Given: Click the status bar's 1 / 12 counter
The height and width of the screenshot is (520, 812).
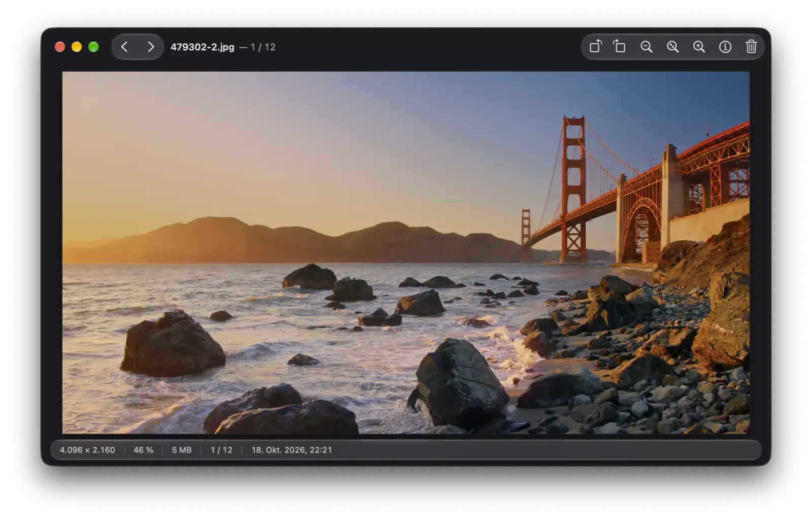Looking at the screenshot, I should tap(221, 450).
